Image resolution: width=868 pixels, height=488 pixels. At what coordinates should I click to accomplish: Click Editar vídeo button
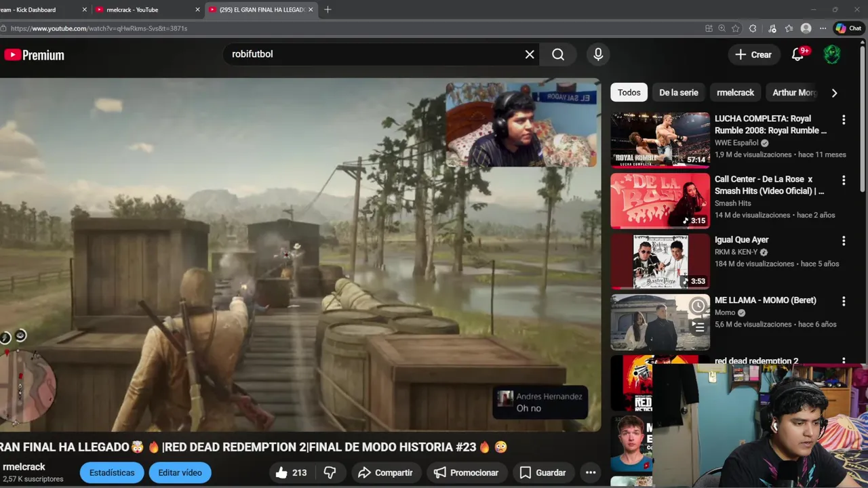tap(180, 472)
